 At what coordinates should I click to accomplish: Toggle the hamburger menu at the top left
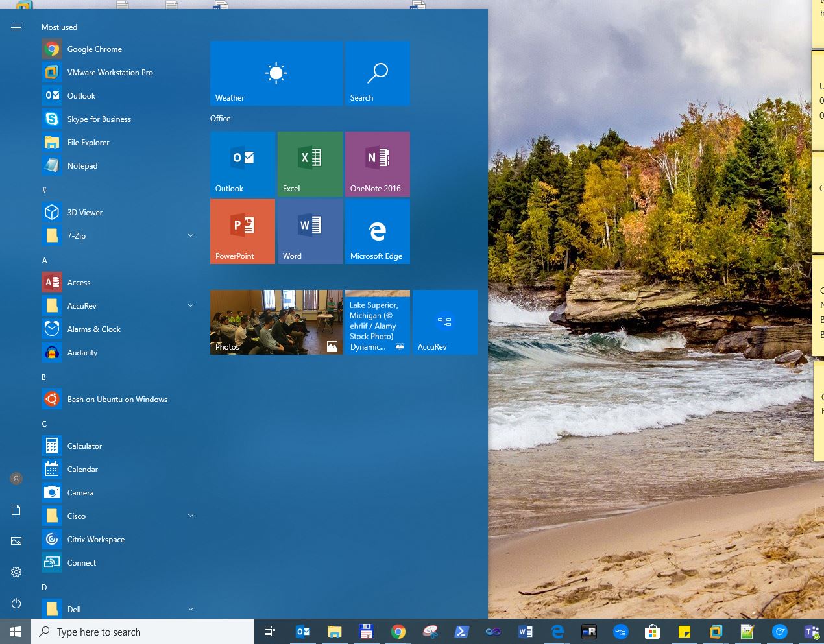coord(16,27)
